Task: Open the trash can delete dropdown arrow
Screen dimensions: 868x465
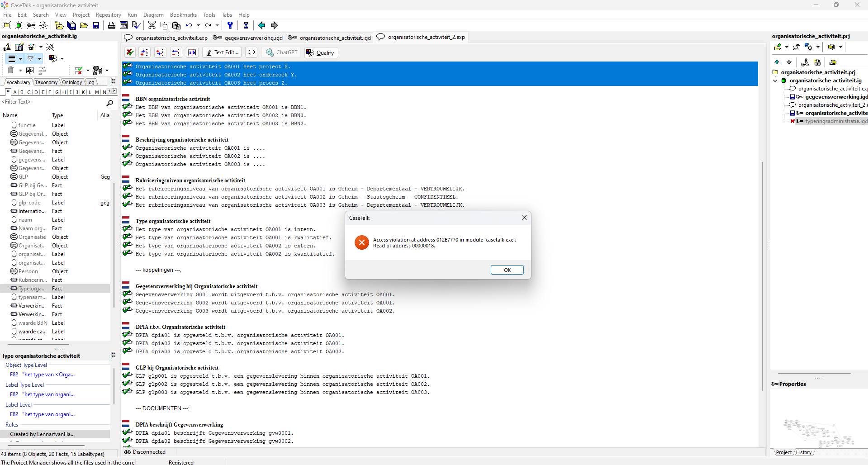Action: click(20, 70)
